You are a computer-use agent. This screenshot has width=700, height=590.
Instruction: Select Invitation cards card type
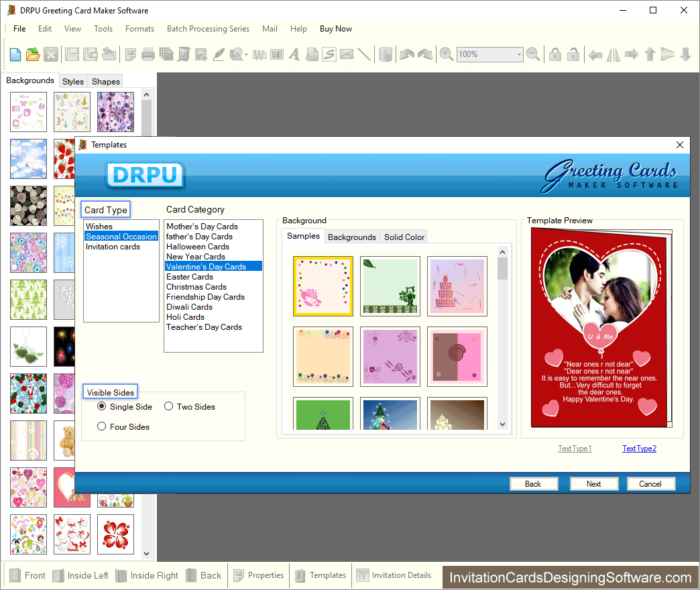point(121,247)
